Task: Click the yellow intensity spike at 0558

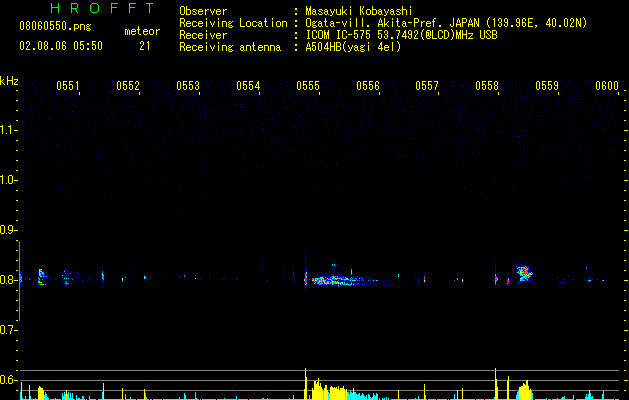Action: point(496,384)
